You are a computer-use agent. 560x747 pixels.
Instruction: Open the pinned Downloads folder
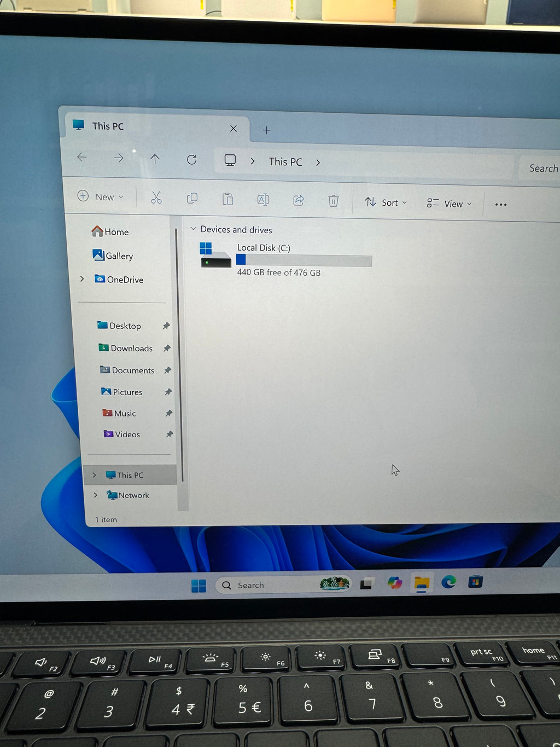coord(125,348)
